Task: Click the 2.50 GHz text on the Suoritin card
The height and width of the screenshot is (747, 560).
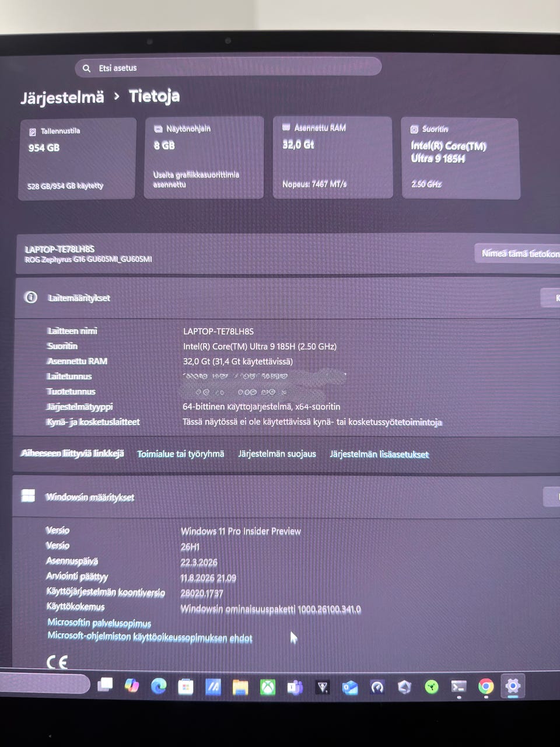Action: pyautogui.click(x=426, y=184)
